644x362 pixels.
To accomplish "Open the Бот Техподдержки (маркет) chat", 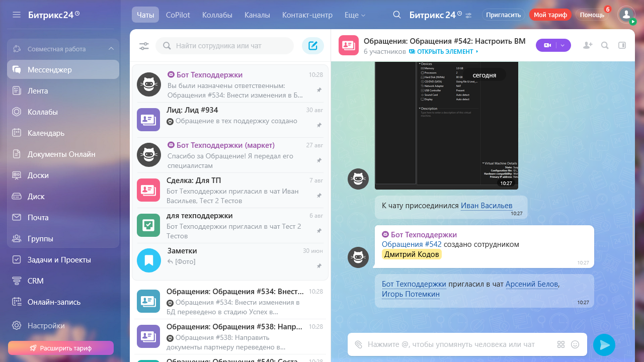I will pyautogui.click(x=230, y=155).
